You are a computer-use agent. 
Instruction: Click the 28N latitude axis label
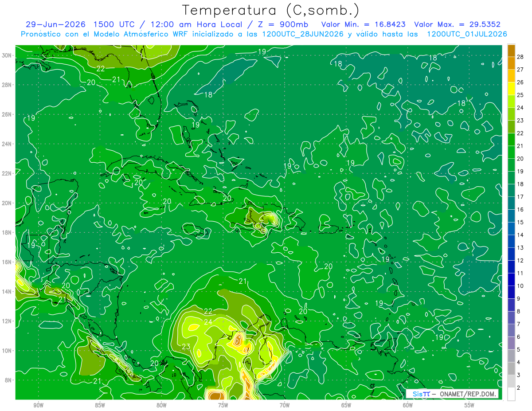(x=8, y=85)
